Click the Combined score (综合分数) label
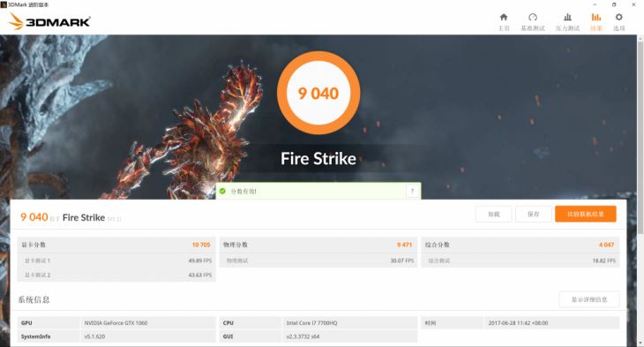The image size is (644, 347). click(438, 245)
